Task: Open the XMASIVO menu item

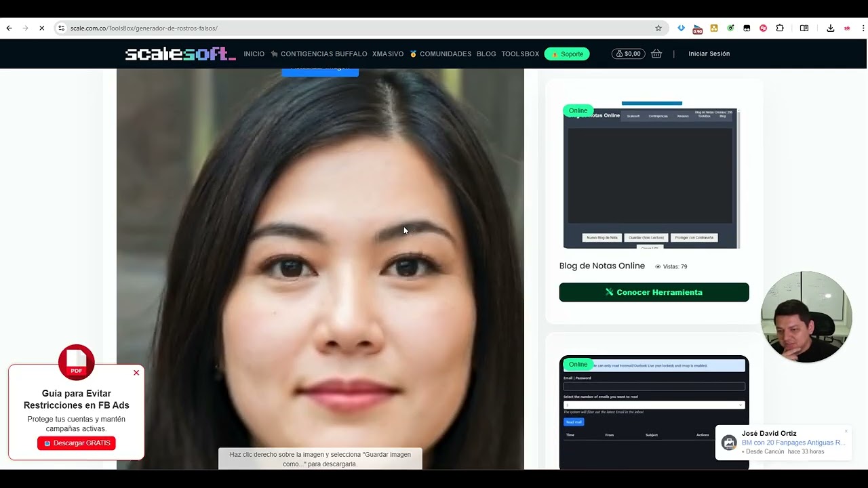Action: (x=388, y=54)
